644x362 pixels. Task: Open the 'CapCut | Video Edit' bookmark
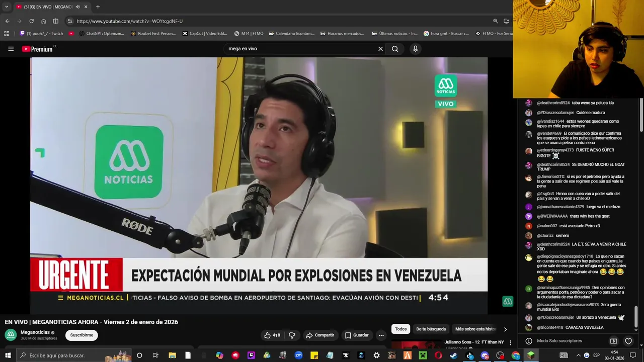[205, 34]
